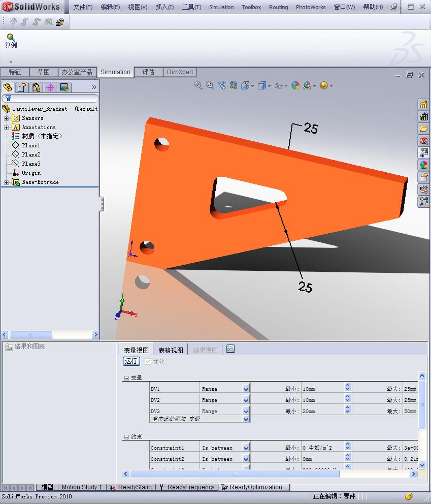Expand the Annotations tree node
Viewport: 431px width, 504px height.
[x=6, y=128]
